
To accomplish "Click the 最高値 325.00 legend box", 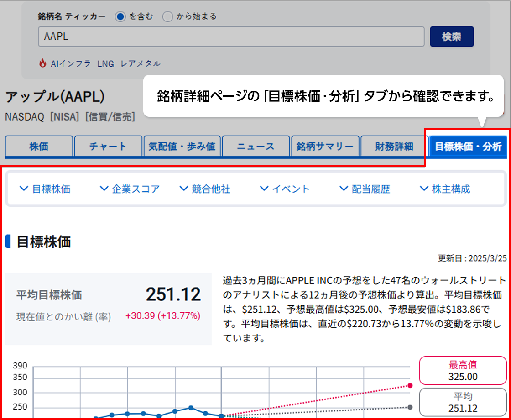I will click(x=463, y=370).
